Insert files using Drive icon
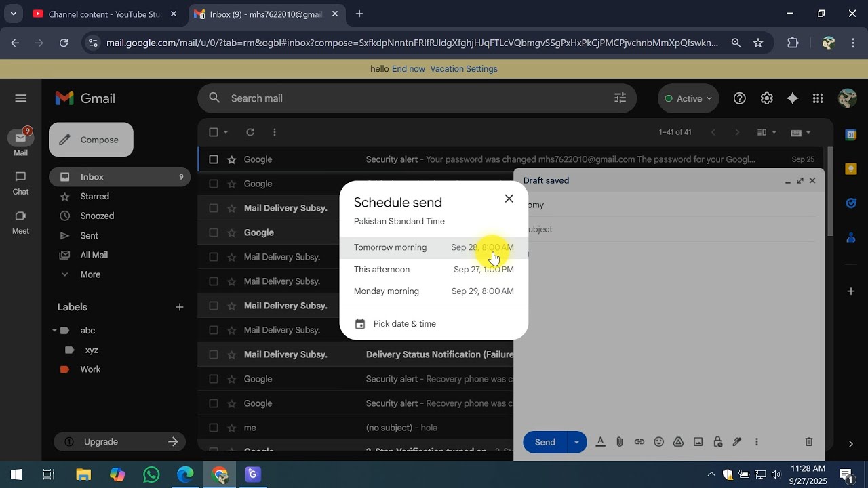The width and height of the screenshot is (868, 488). click(678, 442)
